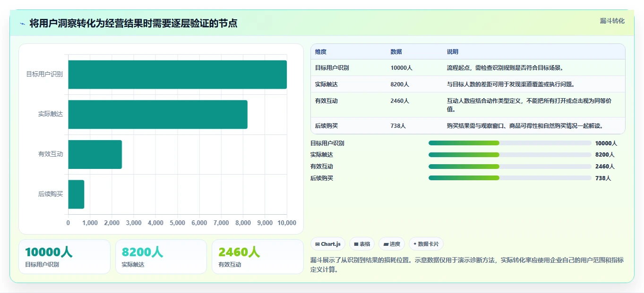Screen dimensions: 644x293
Task: Open the 2460人 有效互动 data card
Action: [x=258, y=257]
